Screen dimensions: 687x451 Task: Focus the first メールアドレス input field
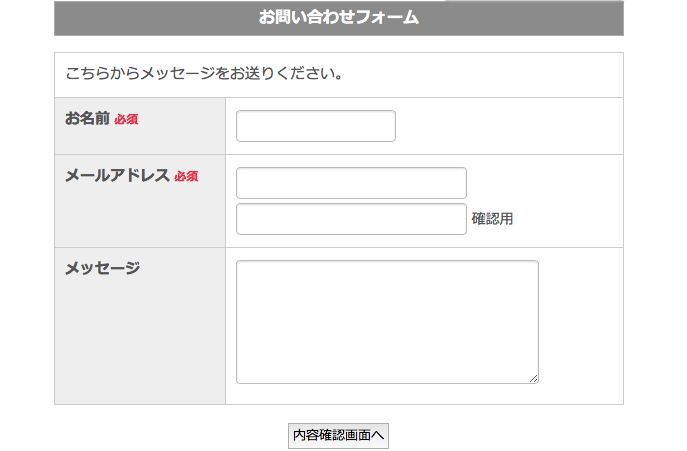click(x=351, y=183)
